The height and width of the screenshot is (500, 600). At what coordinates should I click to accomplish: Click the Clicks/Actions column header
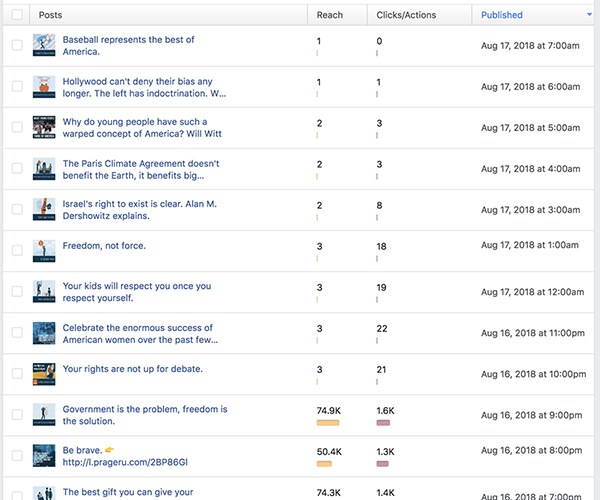(x=405, y=15)
